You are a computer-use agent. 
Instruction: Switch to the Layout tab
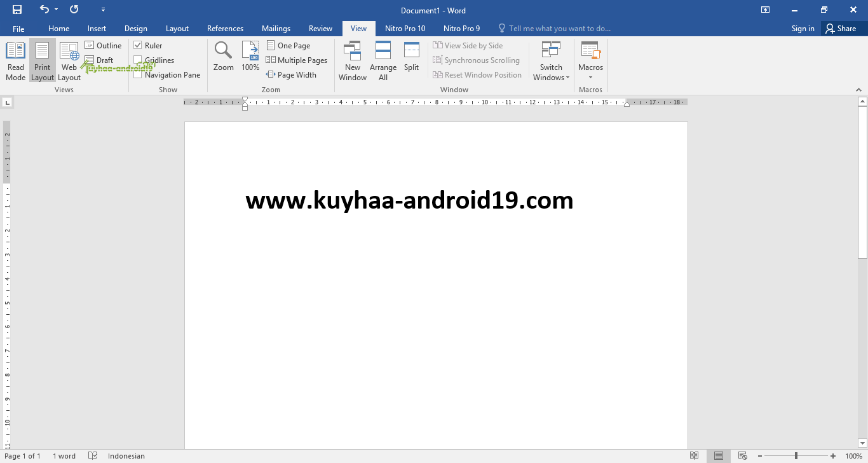[177, 29]
